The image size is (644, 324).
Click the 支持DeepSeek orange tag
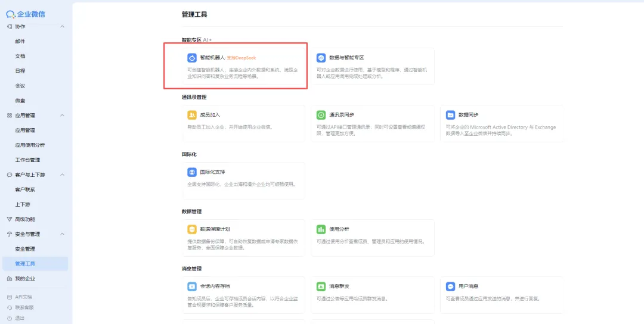241,58
